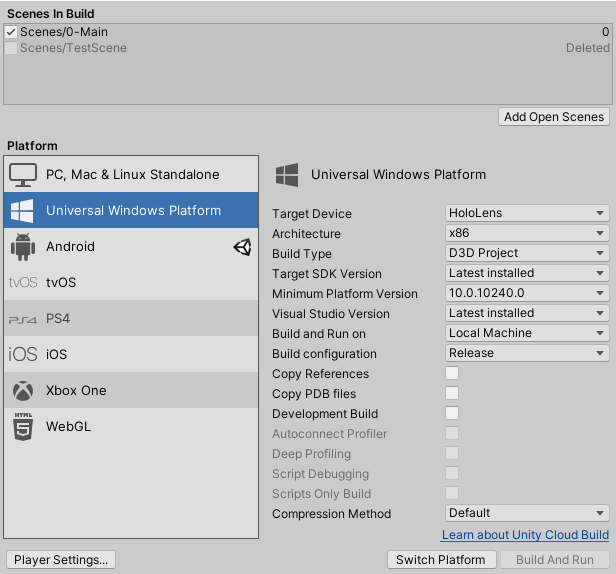Click the Scenes/TestScene entry name
The image size is (616, 574).
73,48
